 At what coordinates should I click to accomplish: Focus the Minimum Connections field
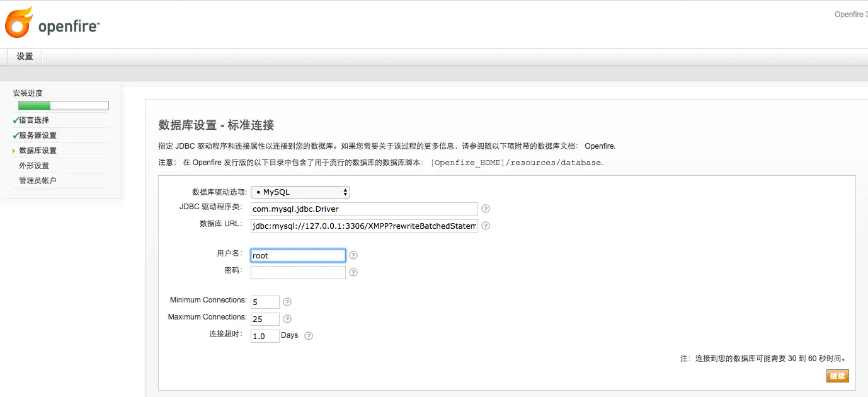(x=265, y=302)
